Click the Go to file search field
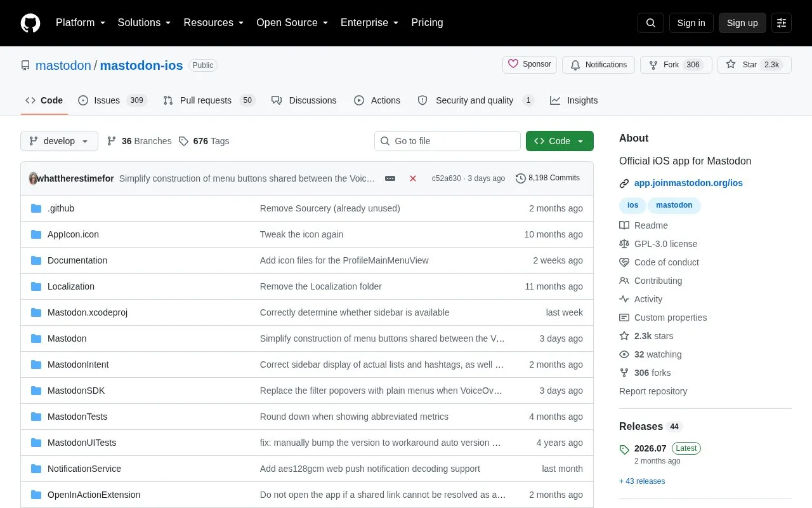Viewport: 812px width, 508px height. (447, 141)
